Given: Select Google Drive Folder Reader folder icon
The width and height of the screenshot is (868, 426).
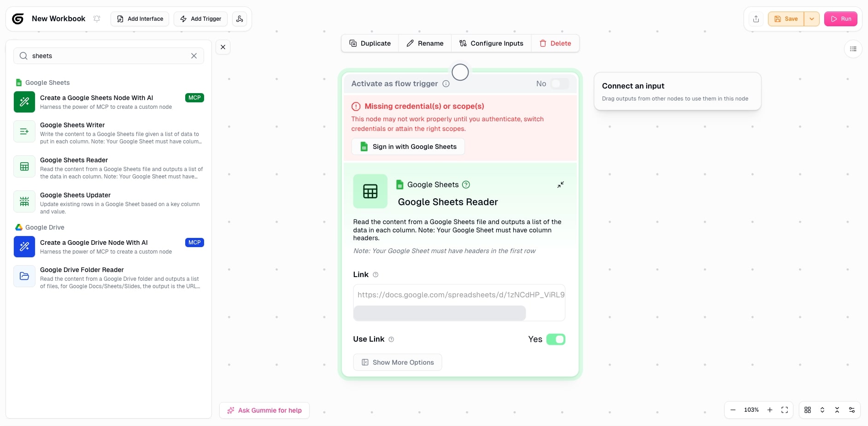Looking at the screenshot, I should point(24,276).
